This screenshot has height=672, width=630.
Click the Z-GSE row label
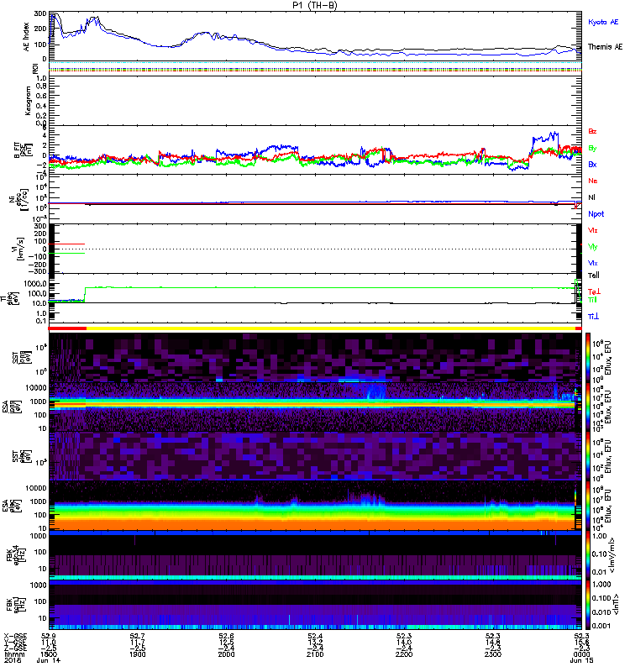(x=15, y=648)
